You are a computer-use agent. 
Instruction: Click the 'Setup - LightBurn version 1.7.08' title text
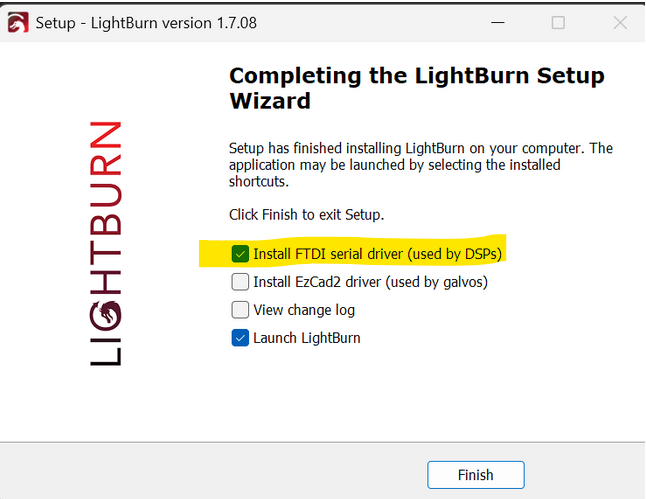tap(146, 23)
